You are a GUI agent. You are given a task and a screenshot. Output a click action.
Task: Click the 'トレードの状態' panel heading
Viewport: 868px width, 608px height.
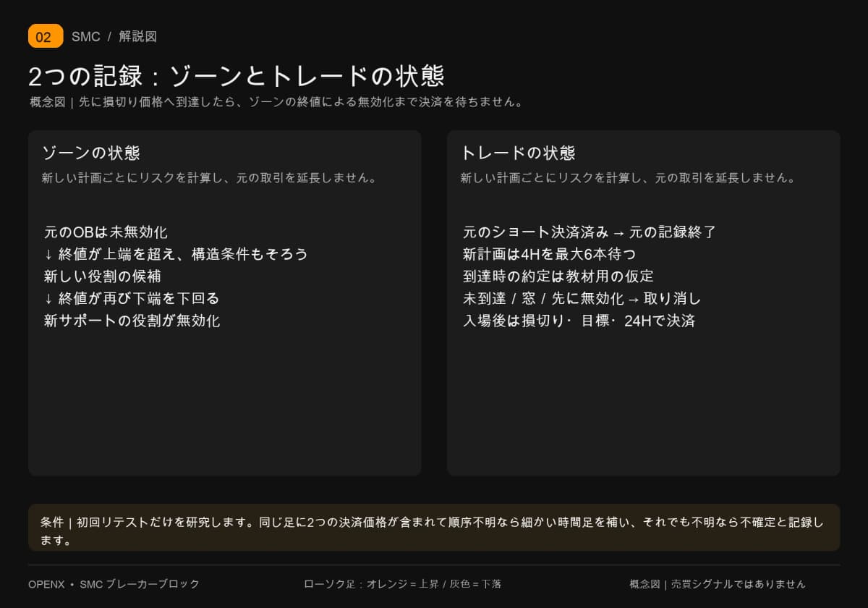pyautogui.click(x=518, y=153)
